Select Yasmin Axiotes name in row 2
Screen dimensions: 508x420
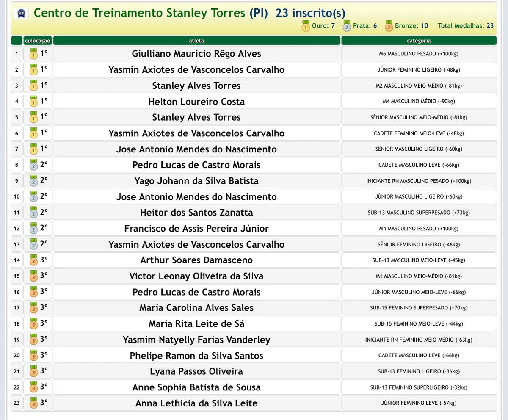tap(196, 70)
